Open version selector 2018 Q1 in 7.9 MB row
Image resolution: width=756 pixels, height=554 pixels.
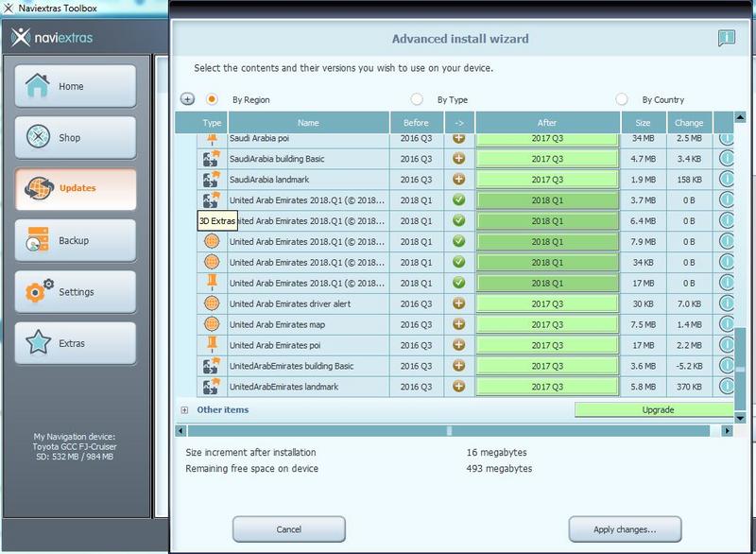pyautogui.click(x=547, y=242)
